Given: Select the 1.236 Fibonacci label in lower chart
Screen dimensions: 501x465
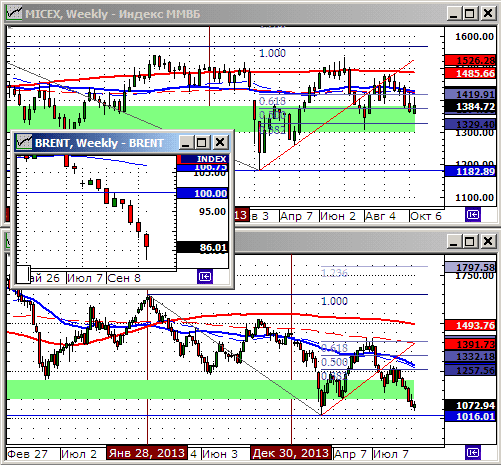Looking at the screenshot, I should 334,273.
